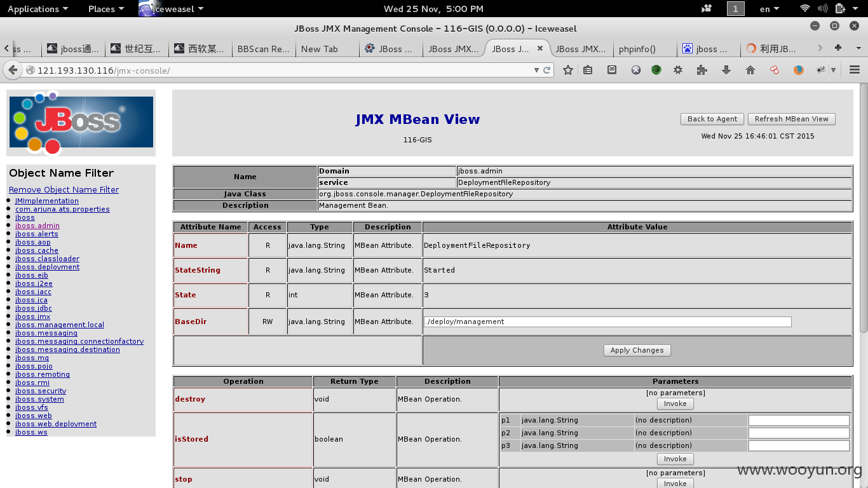Screen dimensions: 868x488
Task: Click the 'Refresh MBean View' button
Action: 791,119
